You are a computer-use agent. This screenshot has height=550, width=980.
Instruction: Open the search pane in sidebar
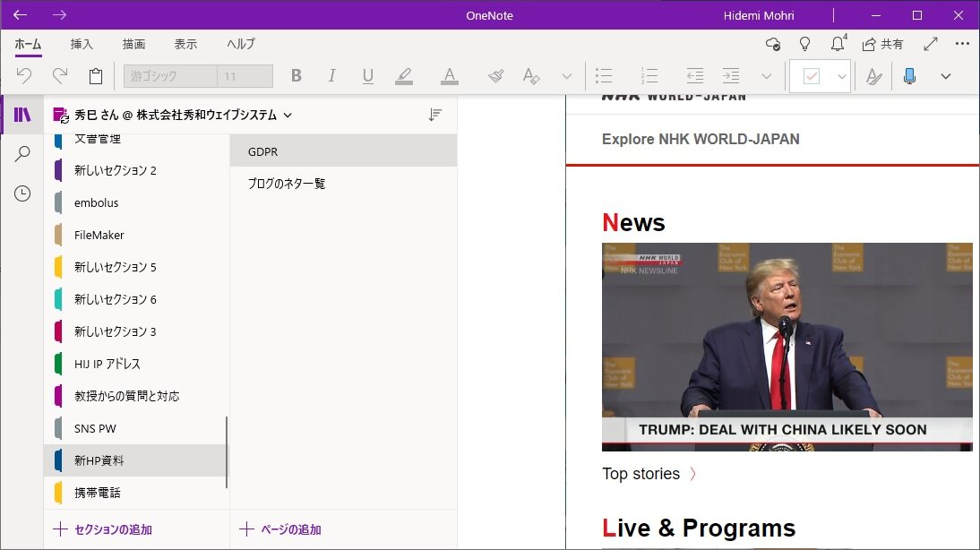pyautogui.click(x=22, y=154)
